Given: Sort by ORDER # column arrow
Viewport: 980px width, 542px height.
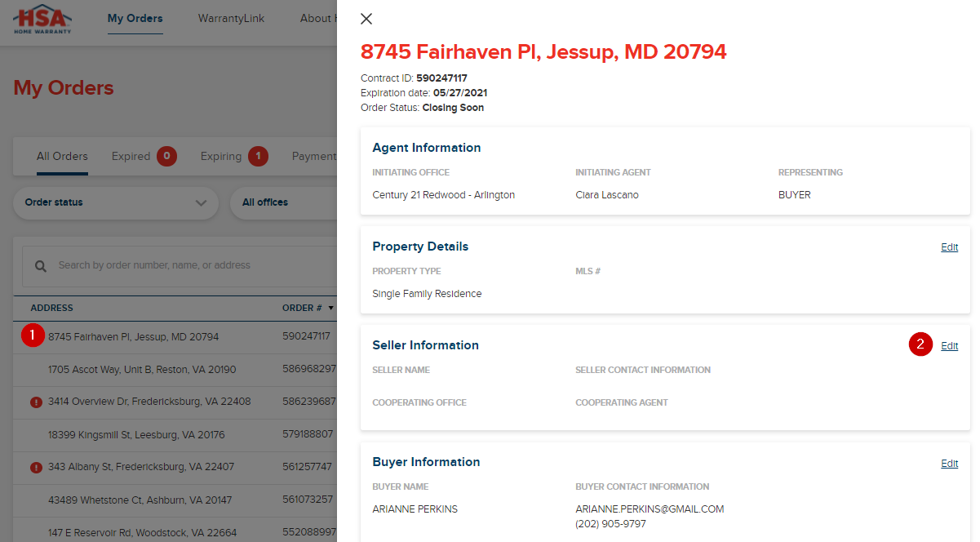Looking at the screenshot, I should tap(330, 309).
